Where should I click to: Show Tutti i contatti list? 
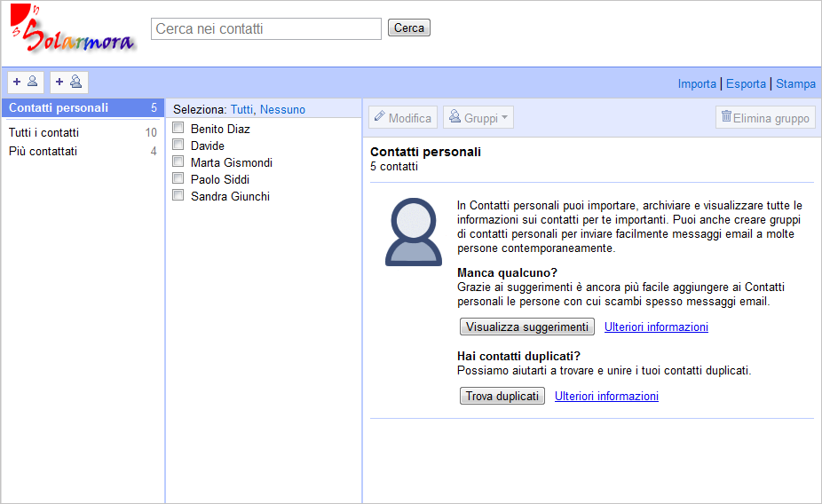pos(83,132)
